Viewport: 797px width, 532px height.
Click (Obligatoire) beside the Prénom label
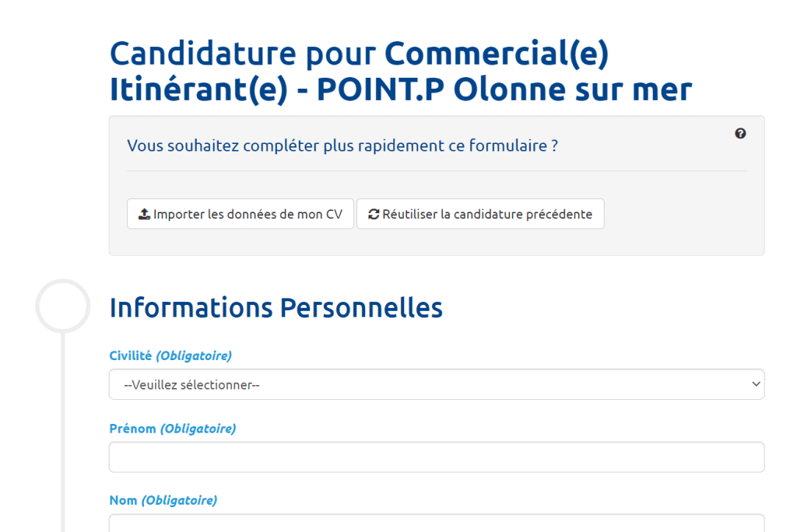(x=198, y=429)
